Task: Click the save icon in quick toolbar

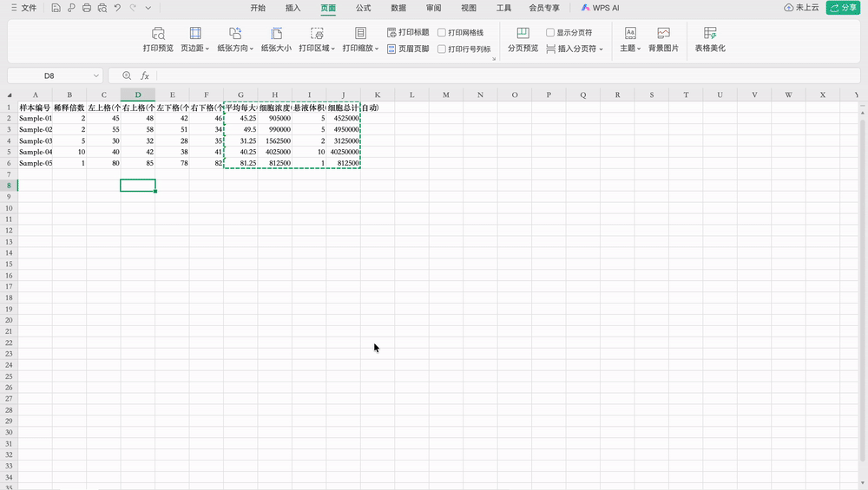Action: pos(56,8)
